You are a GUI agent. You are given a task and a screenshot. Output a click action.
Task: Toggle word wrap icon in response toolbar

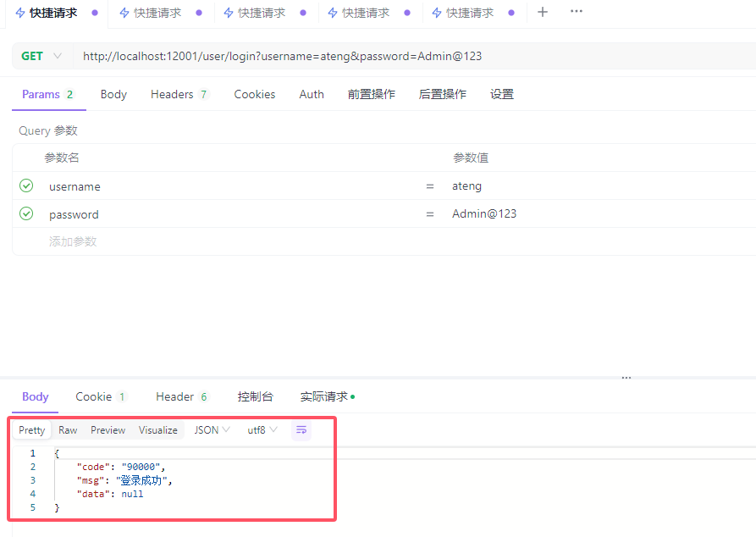click(x=301, y=430)
